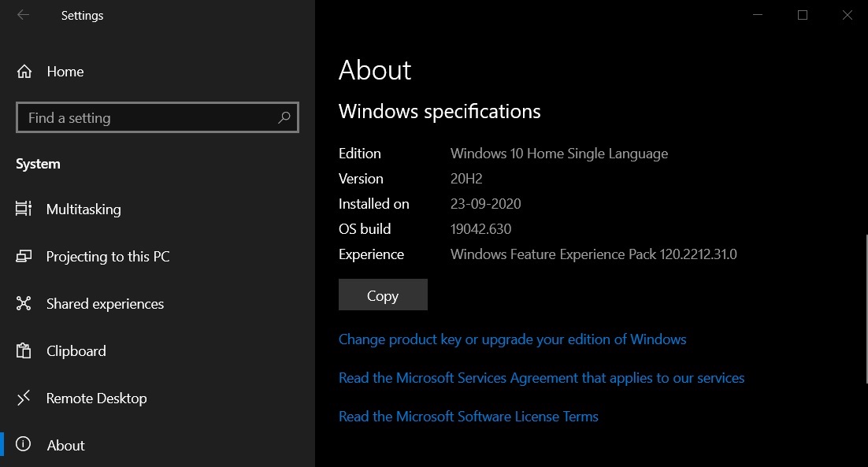Click the Shared experiences sidebar icon
Viewport: 868px width, 467px height.
[x=24, y=304]
